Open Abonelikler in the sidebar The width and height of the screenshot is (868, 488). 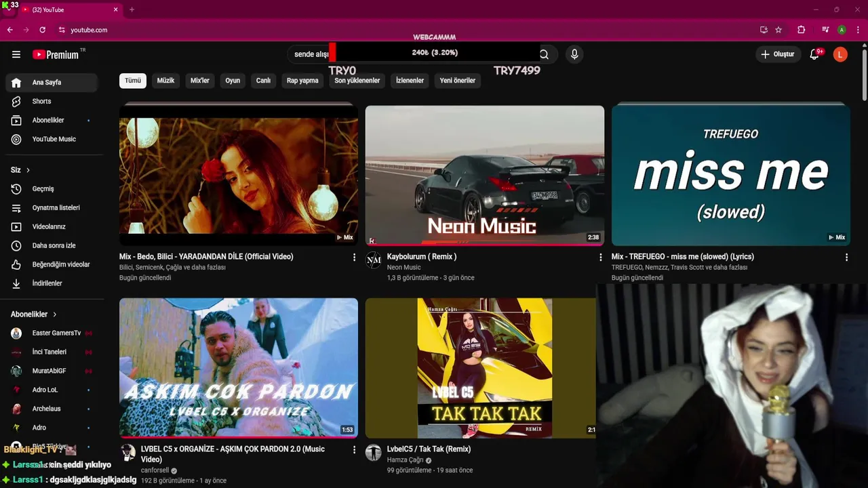(x=52, y=120)
